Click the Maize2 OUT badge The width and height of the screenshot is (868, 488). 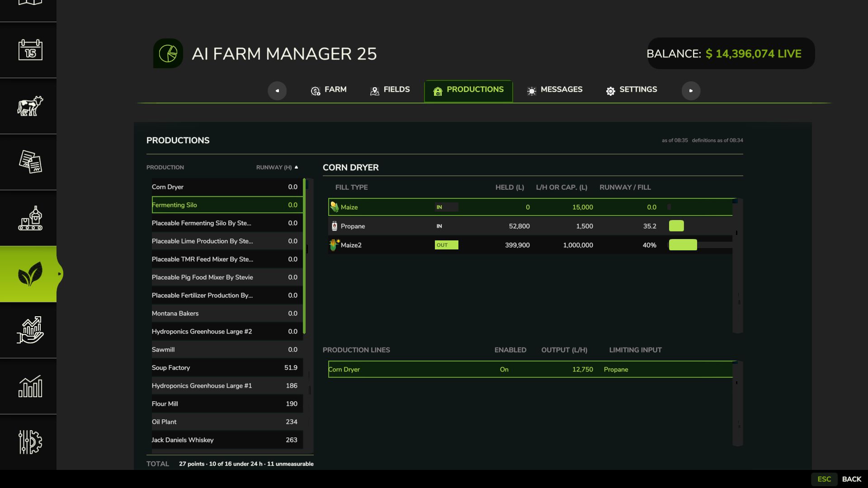pos(446,245)
